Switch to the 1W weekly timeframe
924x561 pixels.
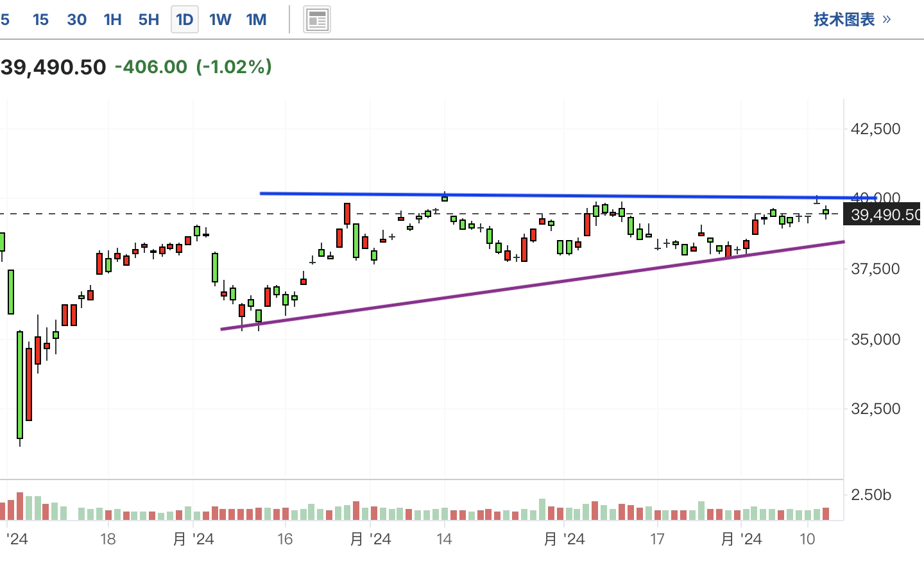[220, 19]
